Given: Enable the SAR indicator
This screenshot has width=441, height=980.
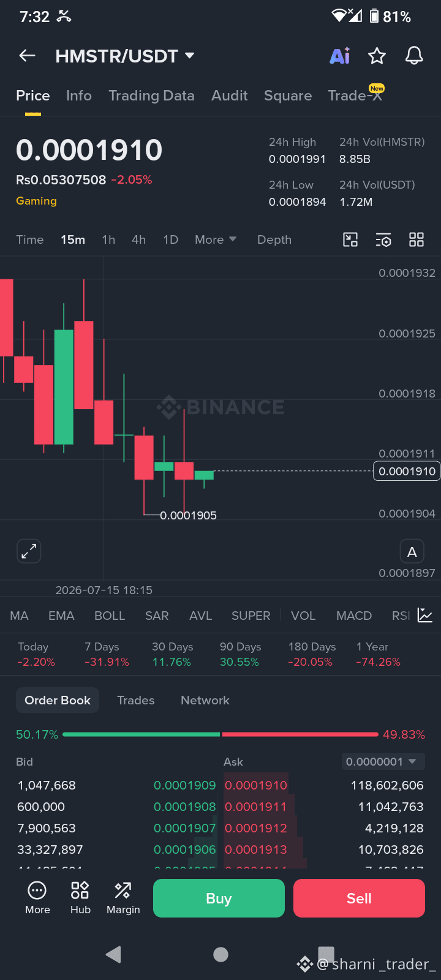Looking at the screenshot, I should [x=157, y=616].
